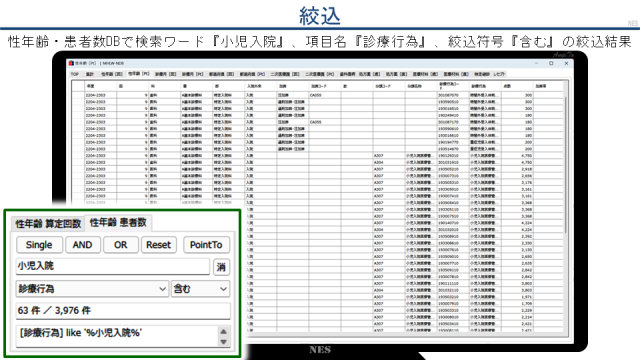This screenshot has width=640, height=360.
Task: Click the 63 件 / 3,976 件 count field
Action: tap(123, 311)
